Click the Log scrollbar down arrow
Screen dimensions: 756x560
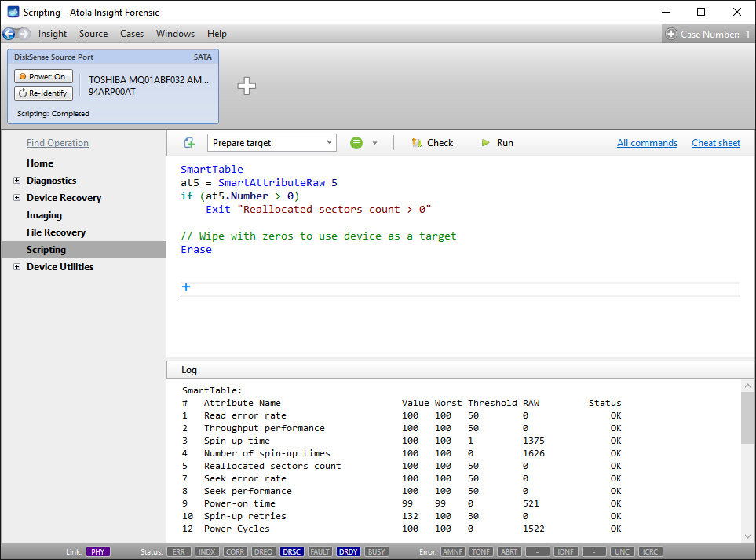click(x=748, y=536)
